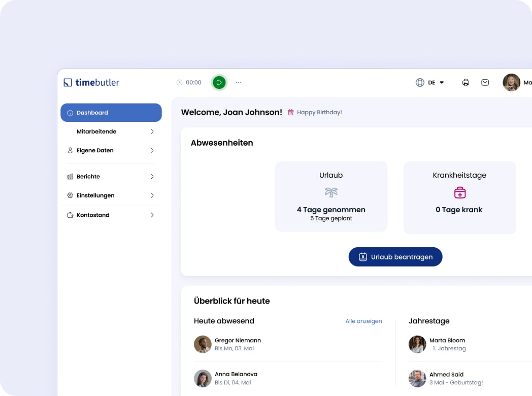
Task: Open the three-dot timer options menu
Action: click(239, 82)
